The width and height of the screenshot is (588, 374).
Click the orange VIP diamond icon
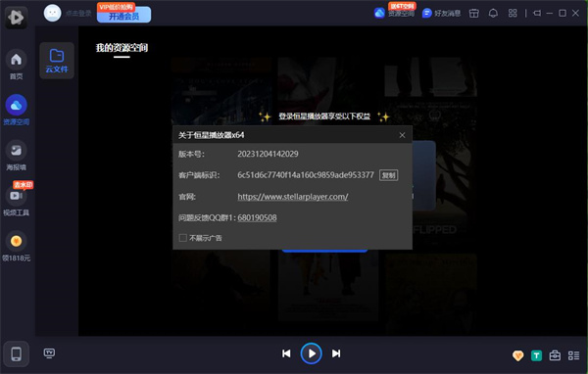517,355
